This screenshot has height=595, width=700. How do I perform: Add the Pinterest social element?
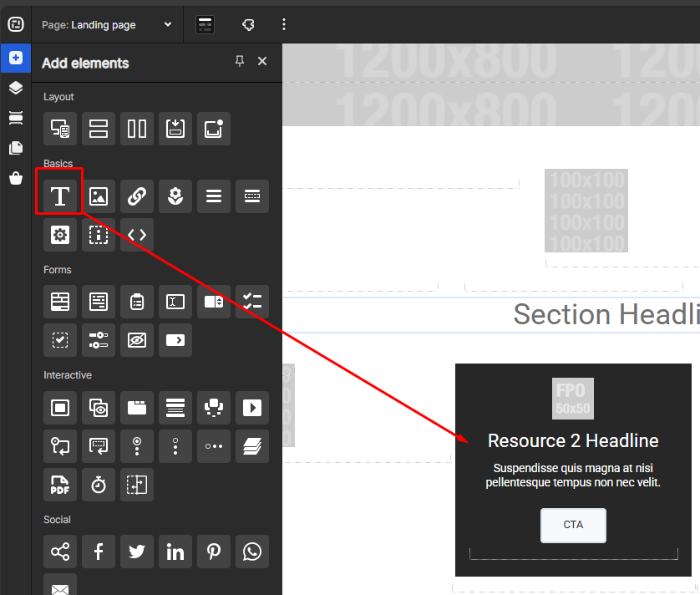click(213, 552)
